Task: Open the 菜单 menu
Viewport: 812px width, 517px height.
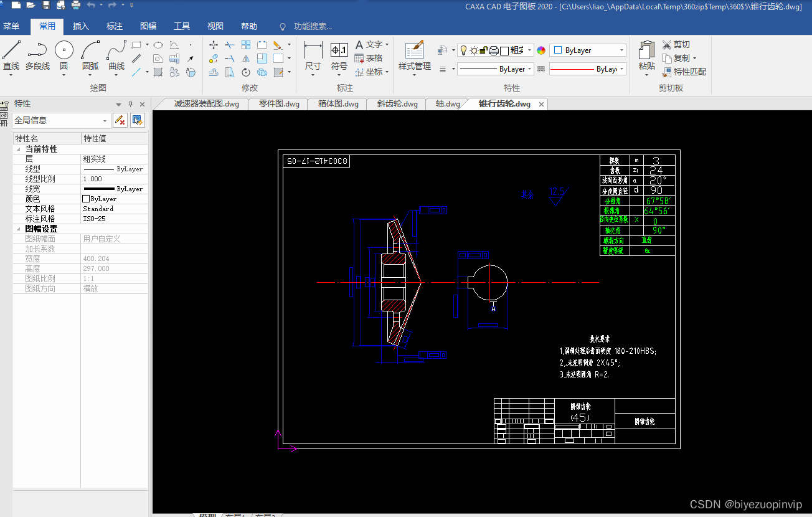Action: [x=11, y=26]
